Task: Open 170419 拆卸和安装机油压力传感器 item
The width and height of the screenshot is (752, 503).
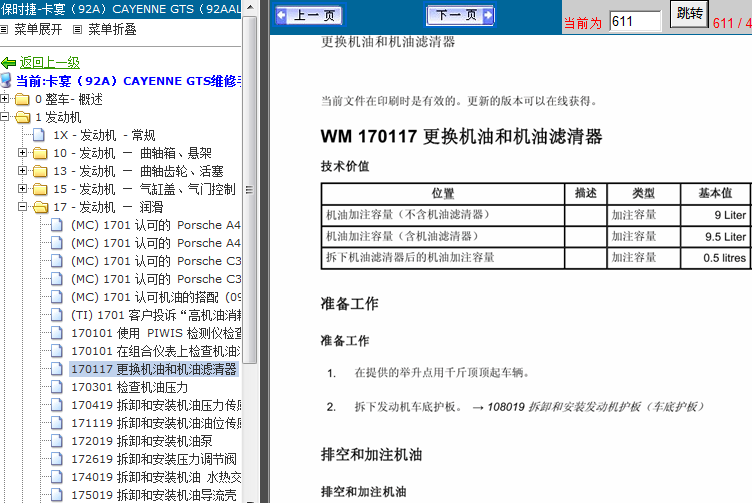Action: (156, 405)
